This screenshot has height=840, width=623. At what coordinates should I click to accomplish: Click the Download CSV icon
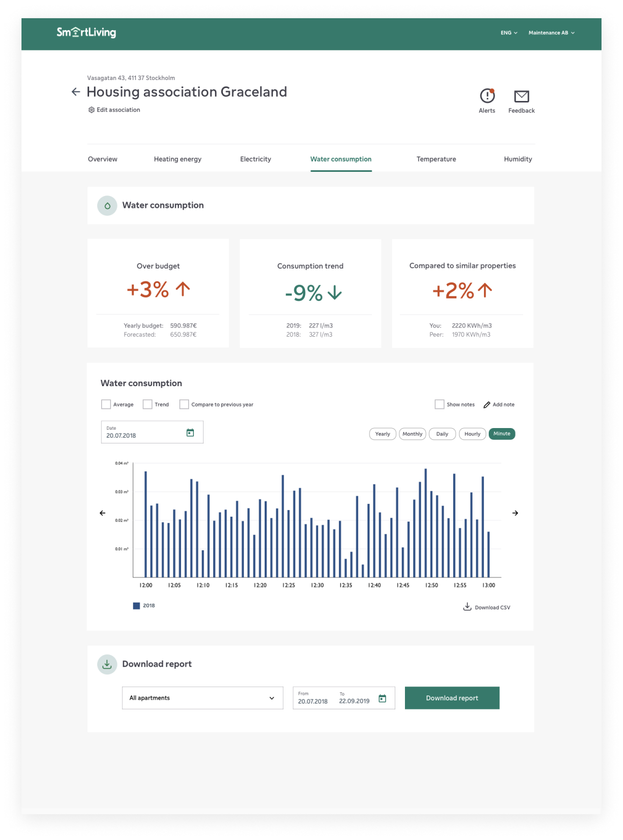click(467, 607)
